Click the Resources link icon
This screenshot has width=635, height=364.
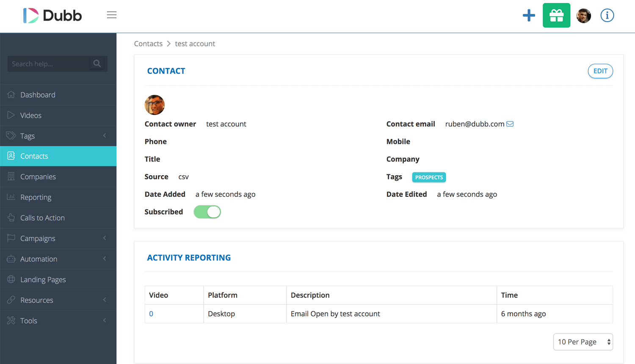pyautogui.click(x=11, y=300)
